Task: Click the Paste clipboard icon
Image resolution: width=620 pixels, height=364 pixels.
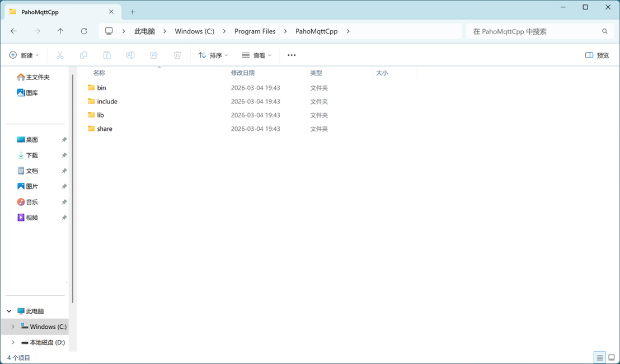Action: click(x=107, y=55)
